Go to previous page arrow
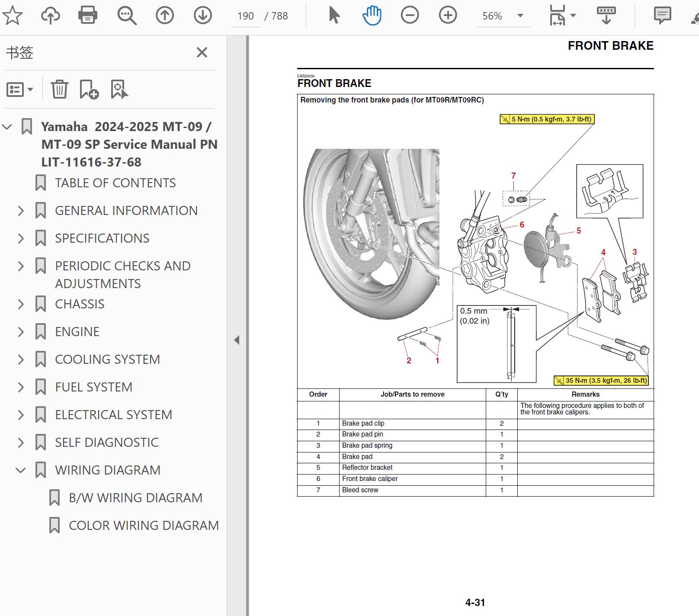The image size is (699, 616). (165, 16)
